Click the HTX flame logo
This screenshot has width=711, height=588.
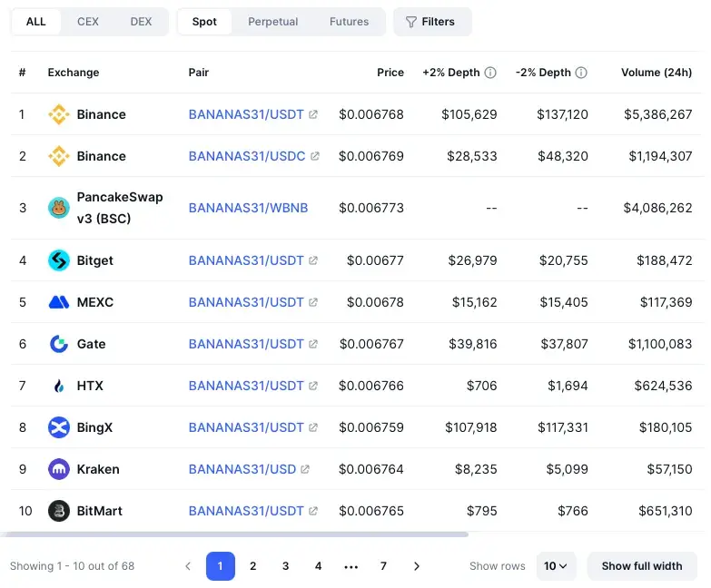point(59,386)
